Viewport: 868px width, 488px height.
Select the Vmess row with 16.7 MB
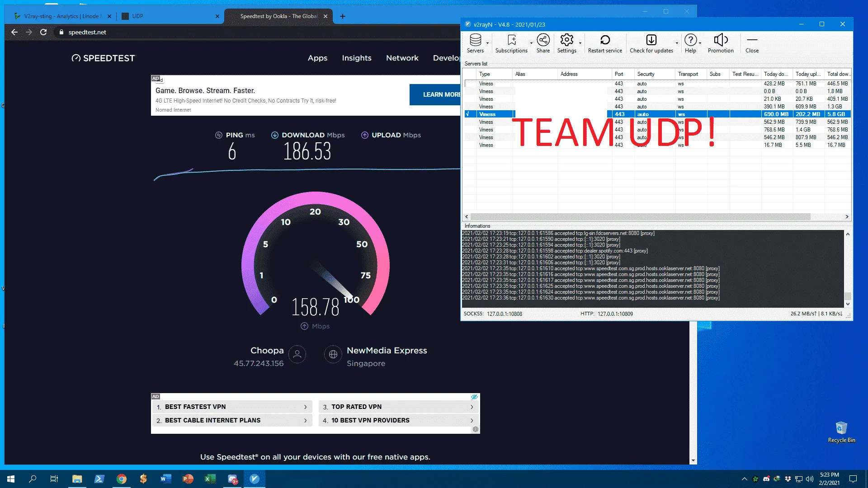click(x=658, y=145)
